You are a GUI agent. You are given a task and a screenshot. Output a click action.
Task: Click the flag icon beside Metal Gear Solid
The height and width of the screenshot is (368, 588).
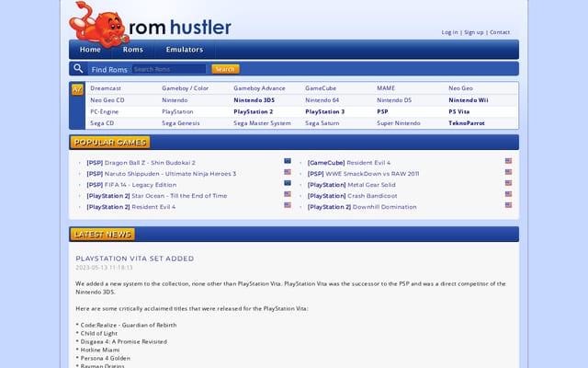(x=508, y=183)
